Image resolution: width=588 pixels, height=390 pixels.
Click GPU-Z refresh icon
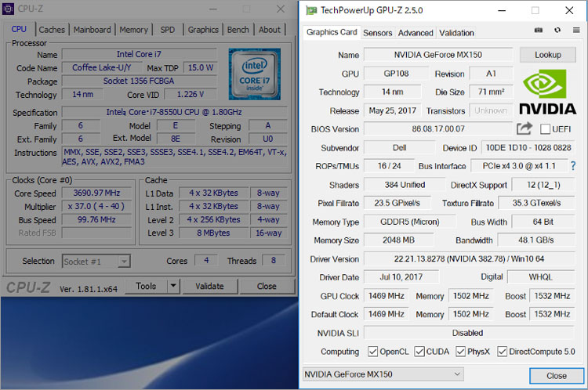click(x=557, y=30)
